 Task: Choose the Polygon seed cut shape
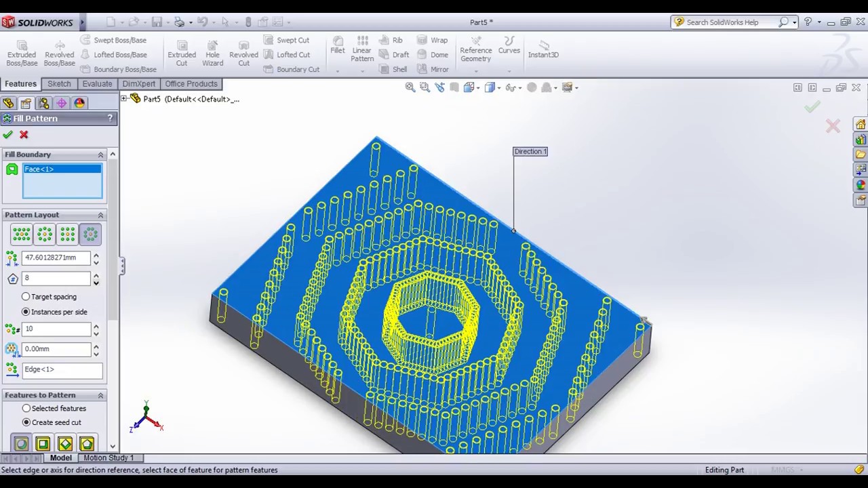87,444
